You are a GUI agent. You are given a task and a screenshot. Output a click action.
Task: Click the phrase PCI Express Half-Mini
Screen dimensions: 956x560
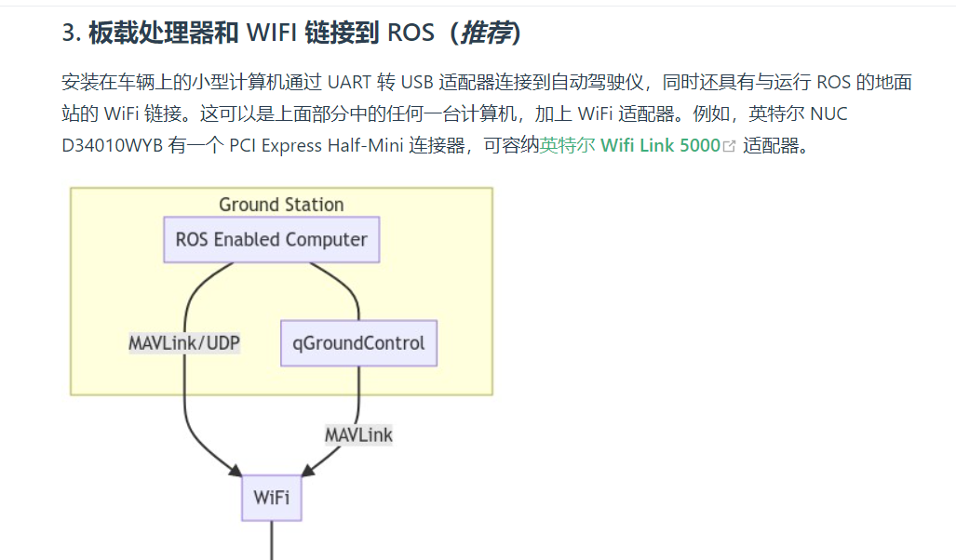point(316,146)
